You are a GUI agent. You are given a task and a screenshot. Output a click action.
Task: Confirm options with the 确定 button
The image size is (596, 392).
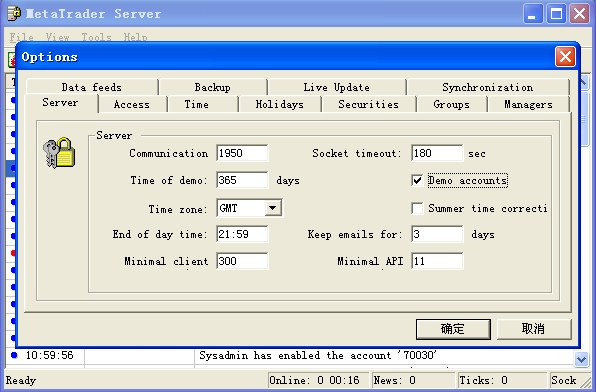tap(453, 329)
